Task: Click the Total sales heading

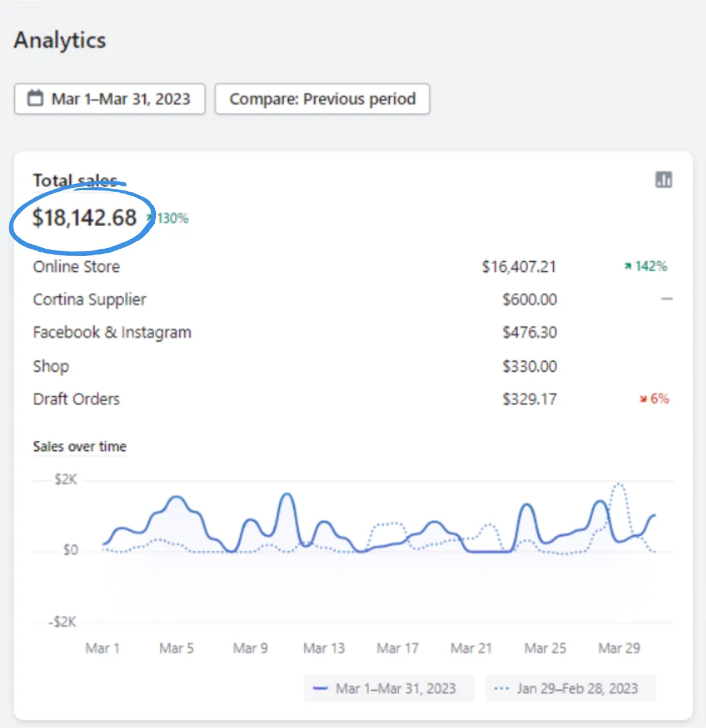Action: tap(75, 180)
